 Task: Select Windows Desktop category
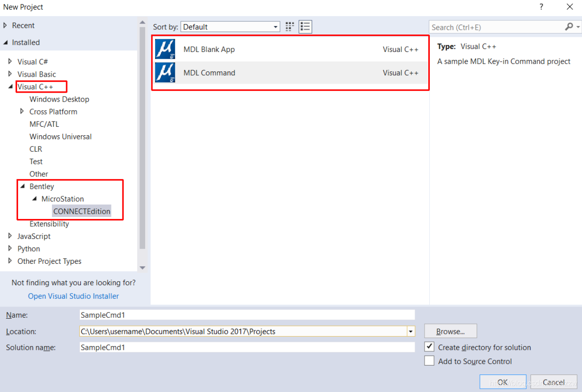pyautogui.click(x=59, y=99)
